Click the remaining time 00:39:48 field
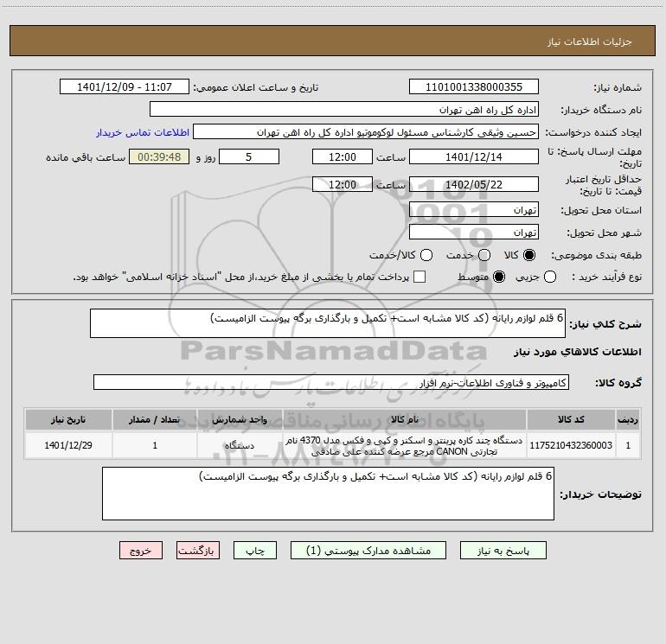 (x=159, y=156)
